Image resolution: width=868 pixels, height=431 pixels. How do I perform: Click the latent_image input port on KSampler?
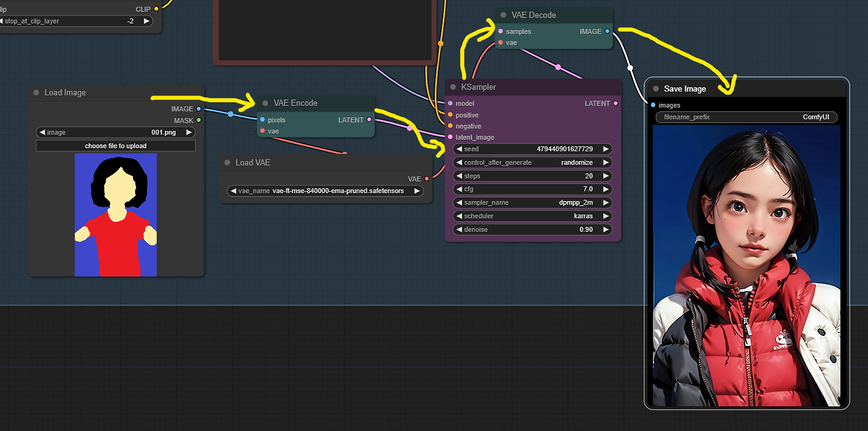tap(450, 137)
